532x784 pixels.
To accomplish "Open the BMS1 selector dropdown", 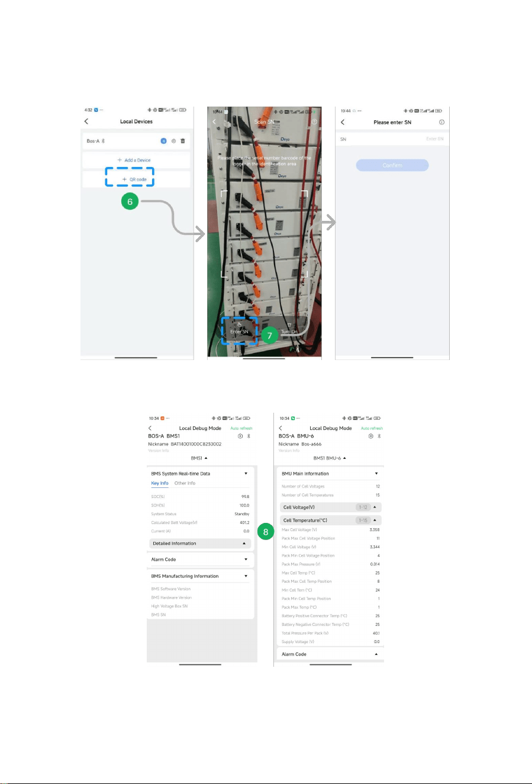I will (x=199, y=458).
